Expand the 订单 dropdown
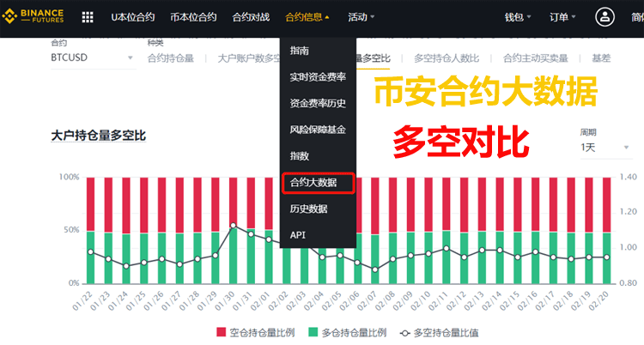644x345 pixels. point(562,17)
